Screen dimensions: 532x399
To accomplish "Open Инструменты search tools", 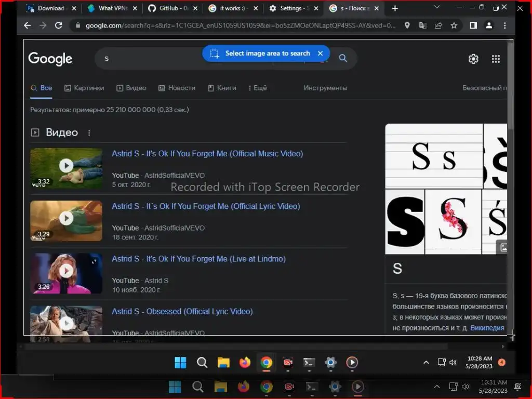I will [x=325, y=88].
